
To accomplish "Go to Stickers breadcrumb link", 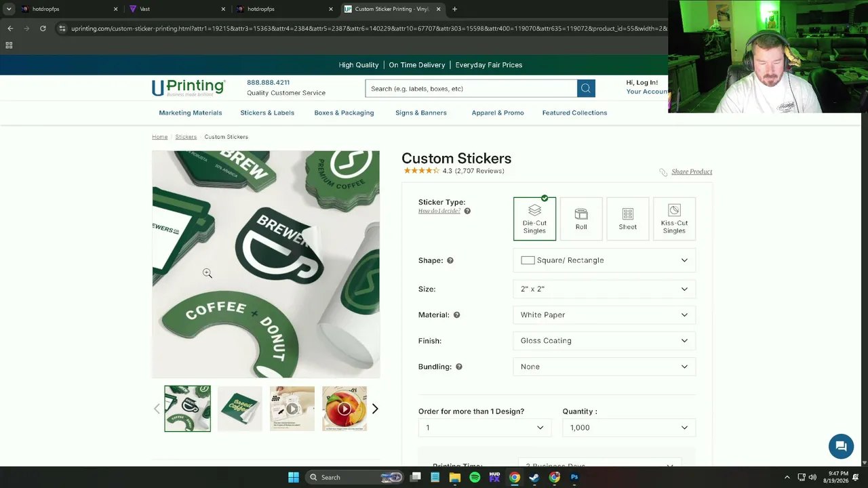I will pos(186,137).
